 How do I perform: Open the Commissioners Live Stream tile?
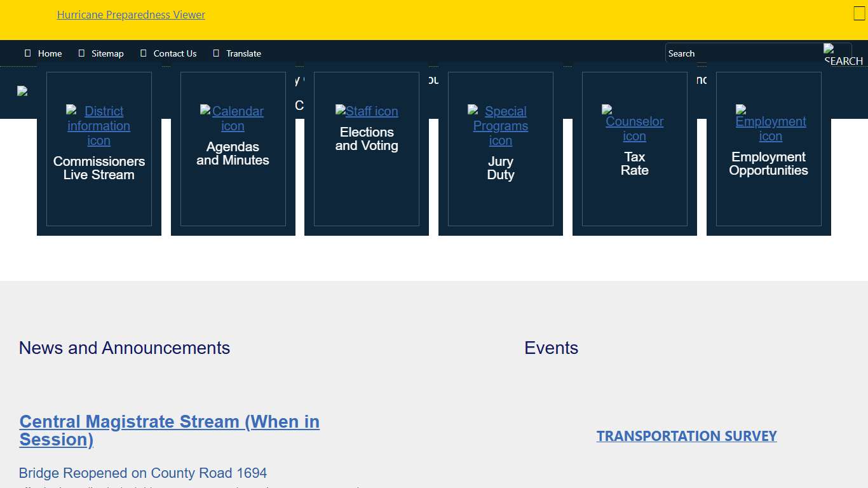coord(98,168)
